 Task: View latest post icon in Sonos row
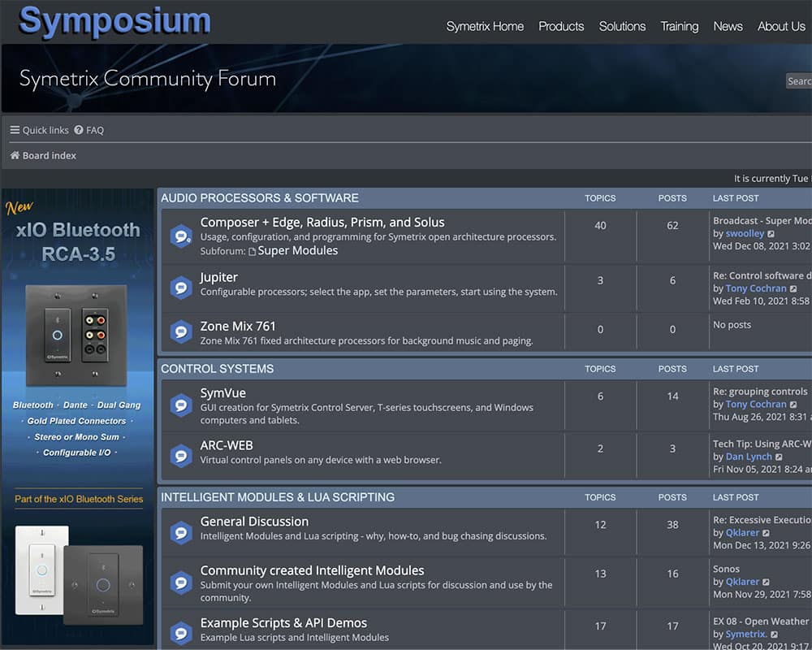[x=766, y=582]
